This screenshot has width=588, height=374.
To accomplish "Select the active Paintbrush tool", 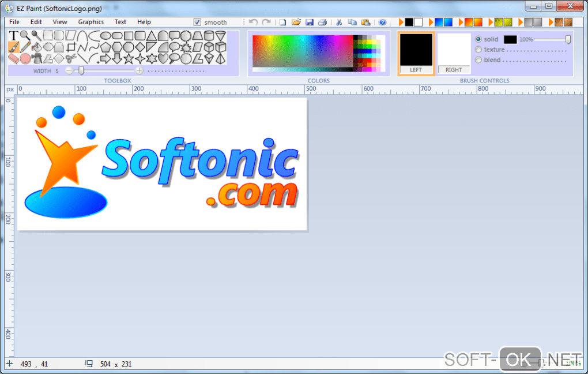I will point(13,47).
